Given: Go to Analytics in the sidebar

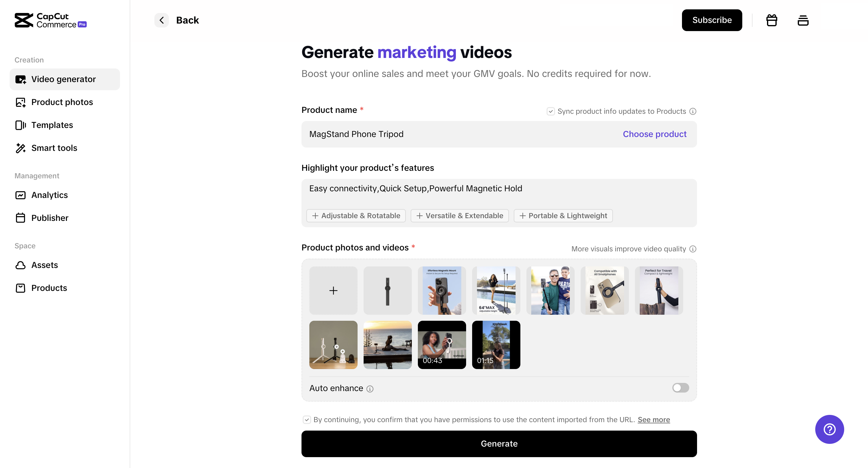Looking at the screenshot, I should point(49,195).
